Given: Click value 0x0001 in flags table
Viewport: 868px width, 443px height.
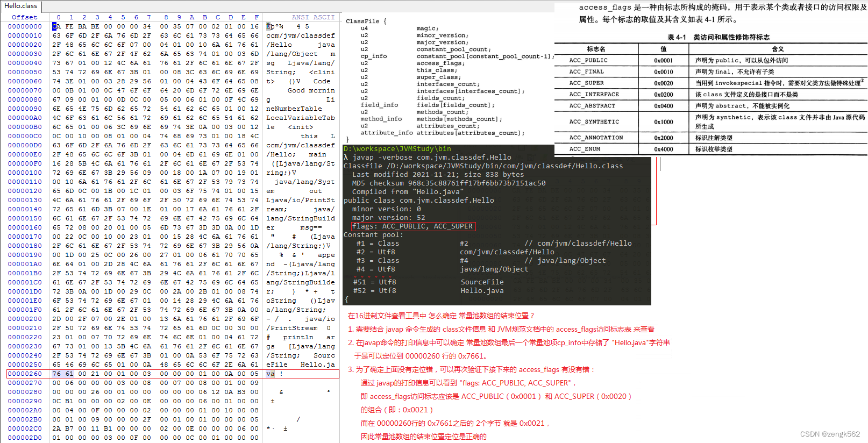Looking at the screenshot, I should (x=664, y=61).
